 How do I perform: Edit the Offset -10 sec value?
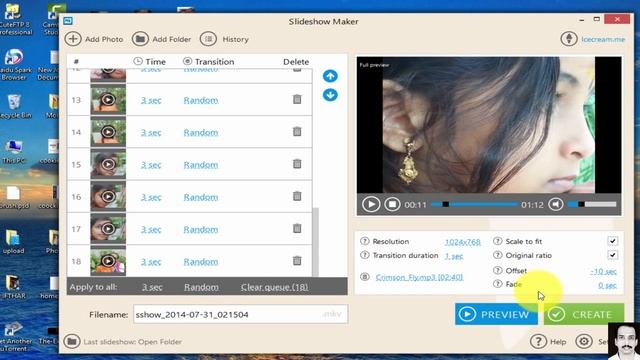coord(603,271)
